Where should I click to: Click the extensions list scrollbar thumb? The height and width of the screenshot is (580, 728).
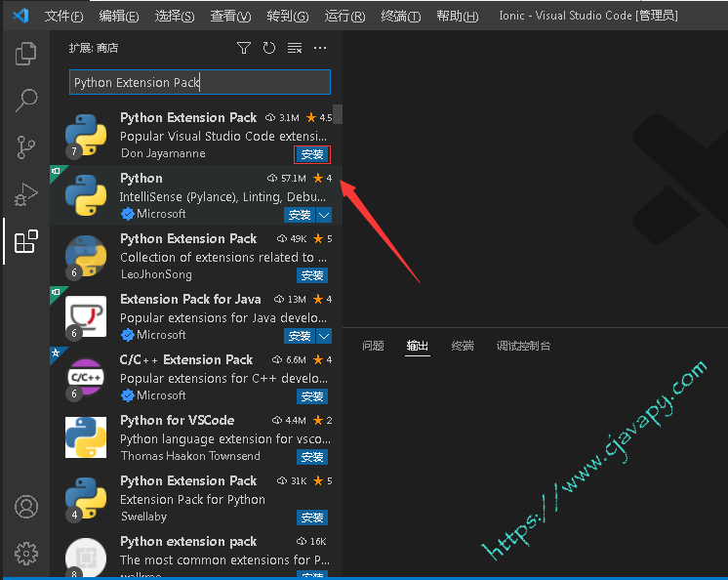click(338, 114)
